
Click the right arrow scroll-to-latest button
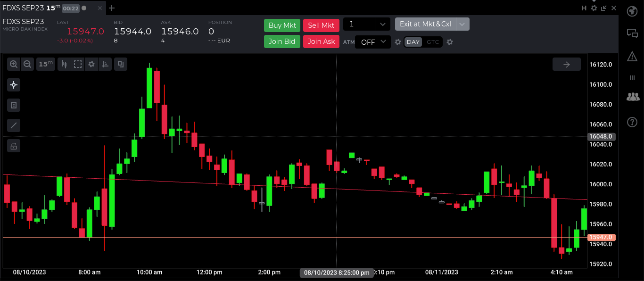point(567,65)
